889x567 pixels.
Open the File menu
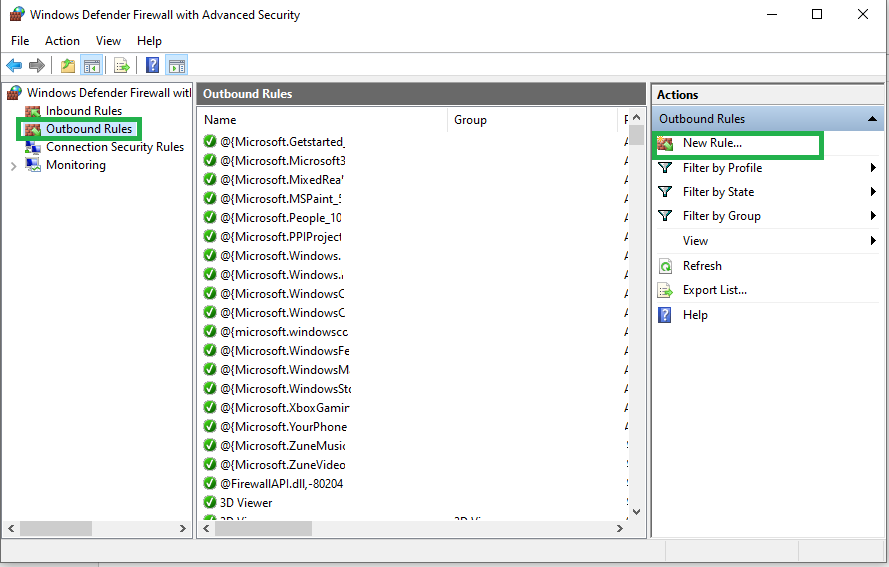[x=20, y=41]
